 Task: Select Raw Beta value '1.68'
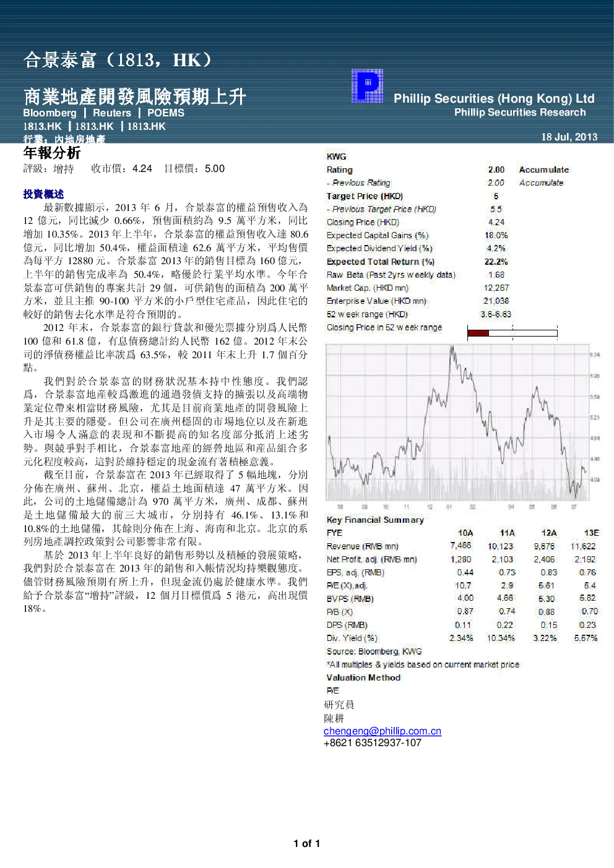(x=496, y=275)
